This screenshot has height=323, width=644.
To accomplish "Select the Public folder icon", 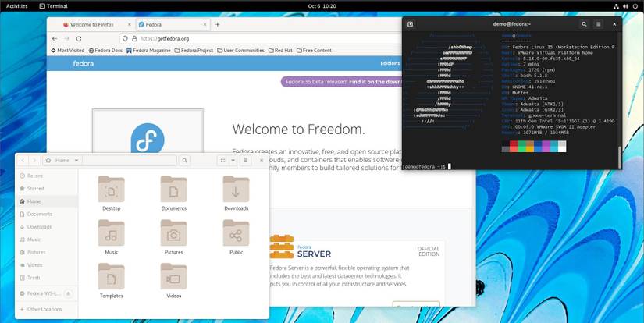I will point(237,232).
